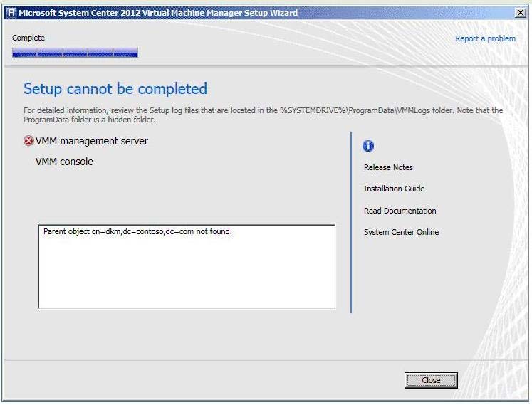Click the log files location description text

(263, 115)
